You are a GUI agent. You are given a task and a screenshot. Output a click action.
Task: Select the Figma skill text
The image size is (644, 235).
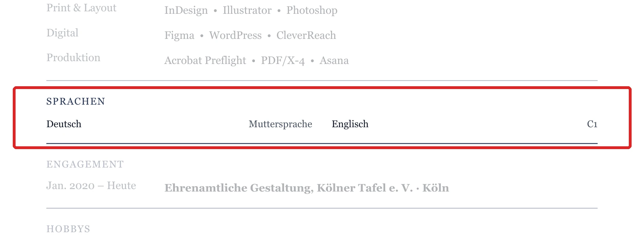[179, 35]
